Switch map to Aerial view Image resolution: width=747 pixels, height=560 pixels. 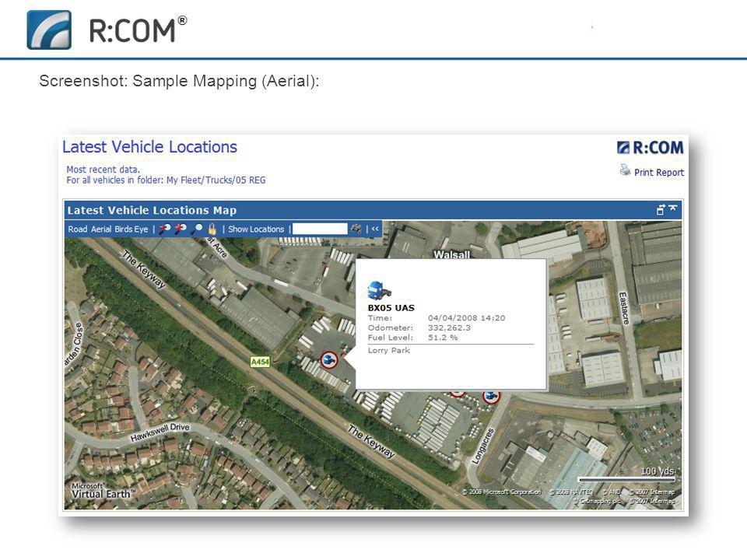pos(101,229)
